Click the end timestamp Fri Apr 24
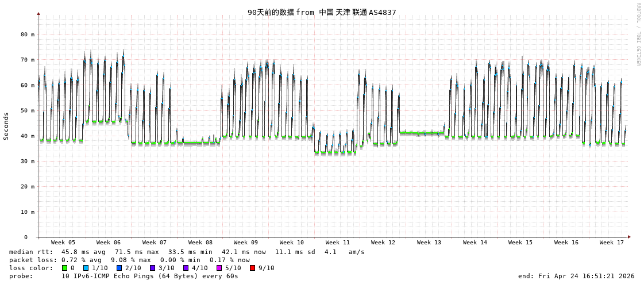This screenshot has height=284, width=644. click(576, 276)
